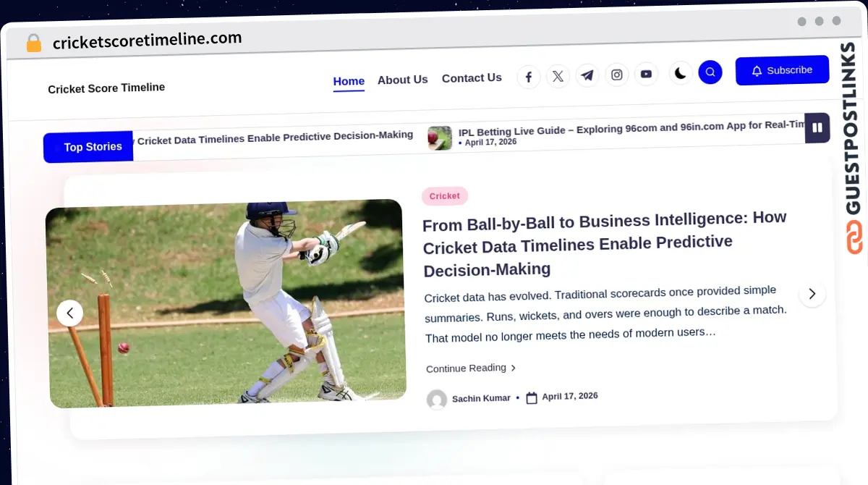868x485 pixels.
Task: Open the About Us page
Action: point(403,80)
